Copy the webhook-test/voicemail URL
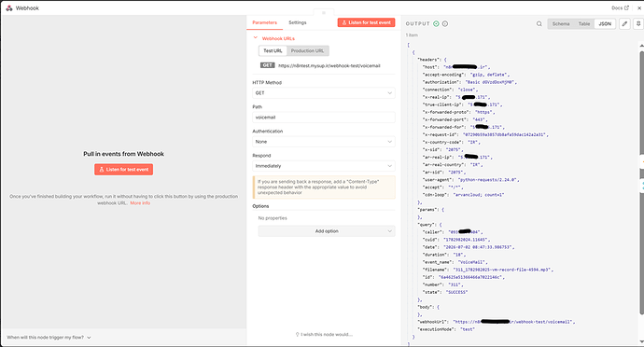644x347 pixels. 329,65
